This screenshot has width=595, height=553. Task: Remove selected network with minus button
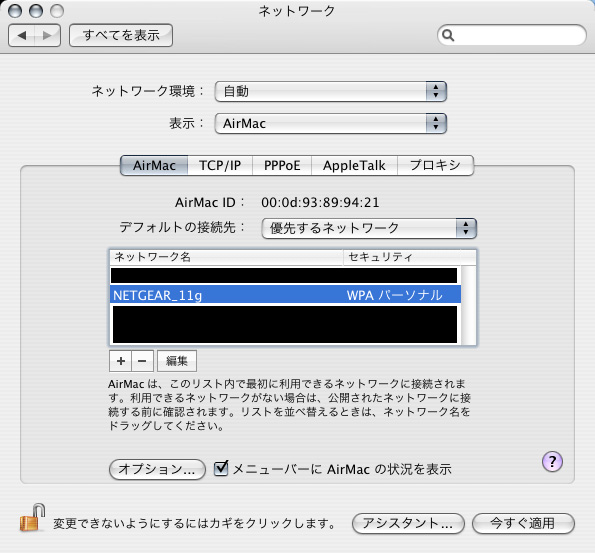pos(142,361)
